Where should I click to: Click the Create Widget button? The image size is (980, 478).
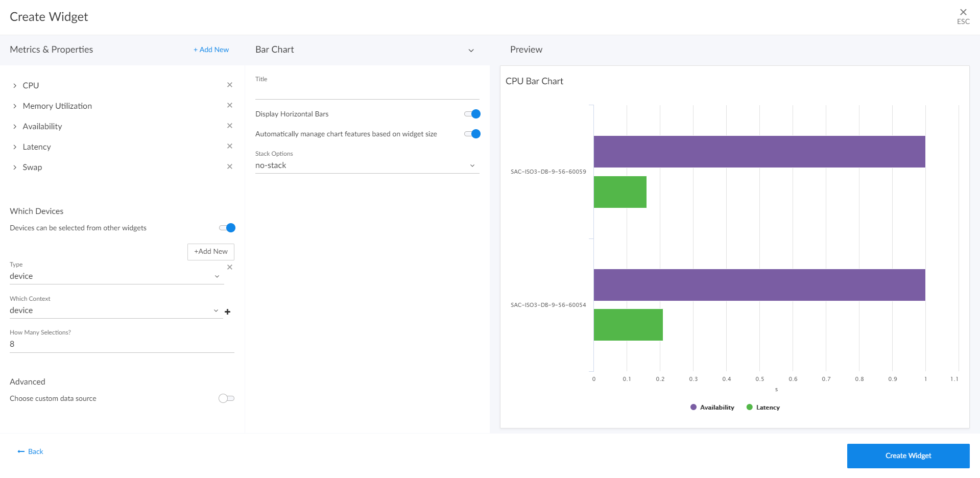(x=908, y=456)
